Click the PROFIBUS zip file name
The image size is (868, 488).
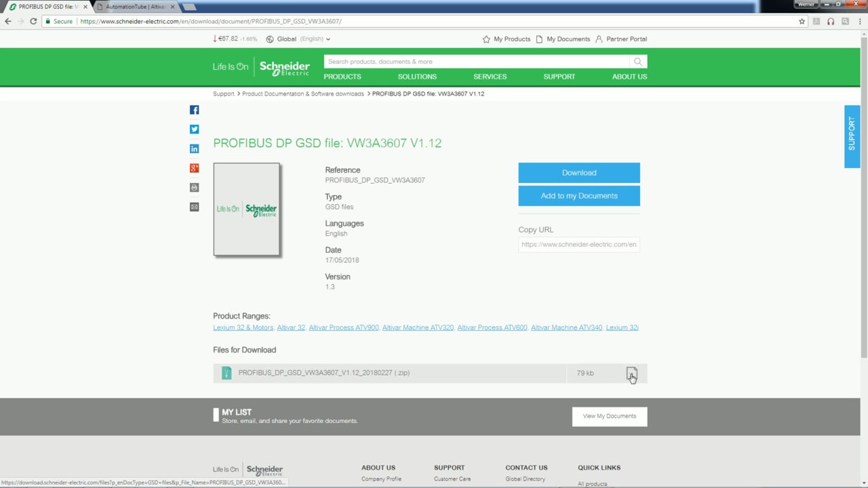323,373
